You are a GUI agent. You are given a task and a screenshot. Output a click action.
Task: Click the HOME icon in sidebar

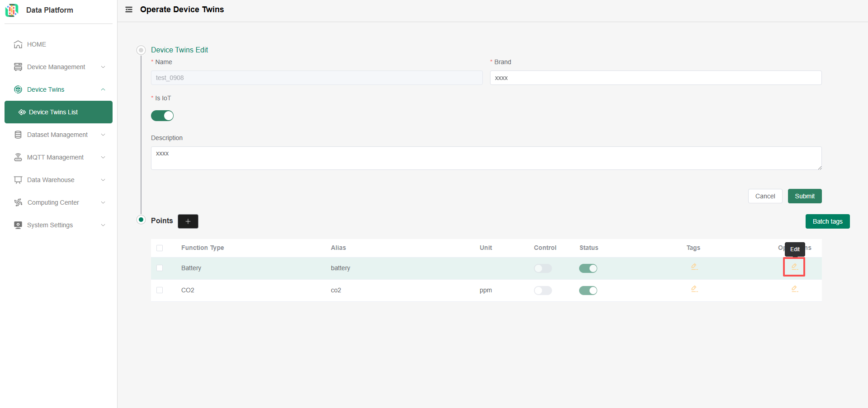[18, 44]
